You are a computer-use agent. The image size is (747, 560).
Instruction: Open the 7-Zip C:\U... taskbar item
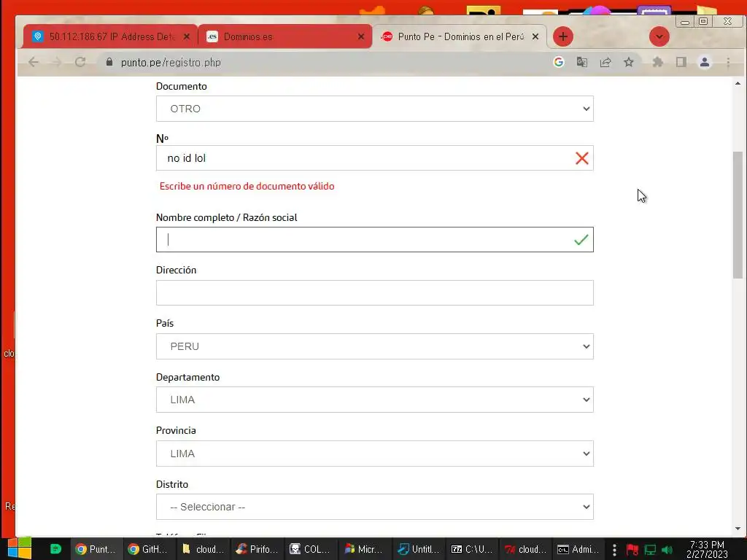pyautogui.click(x=472, y=549)
